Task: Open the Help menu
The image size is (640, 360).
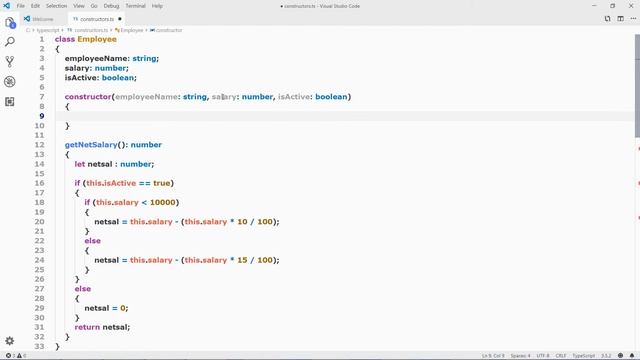Action: tap(157, 6)
